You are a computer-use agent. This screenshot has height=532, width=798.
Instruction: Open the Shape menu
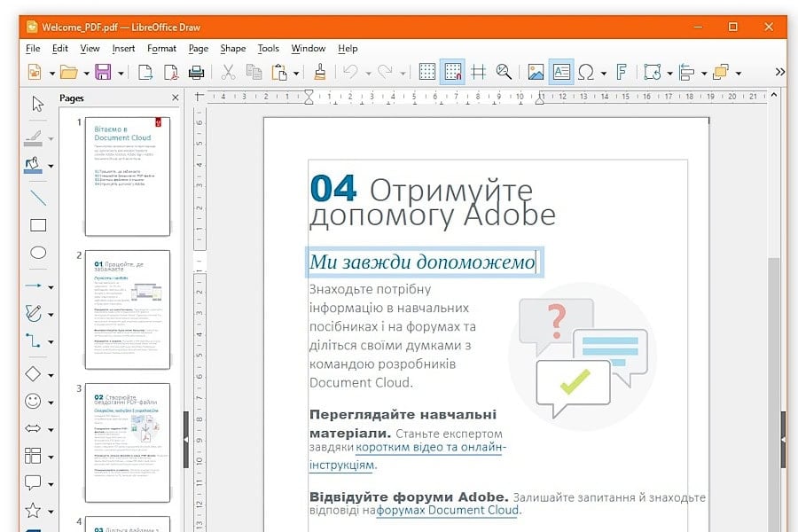(x=233, y=49)
